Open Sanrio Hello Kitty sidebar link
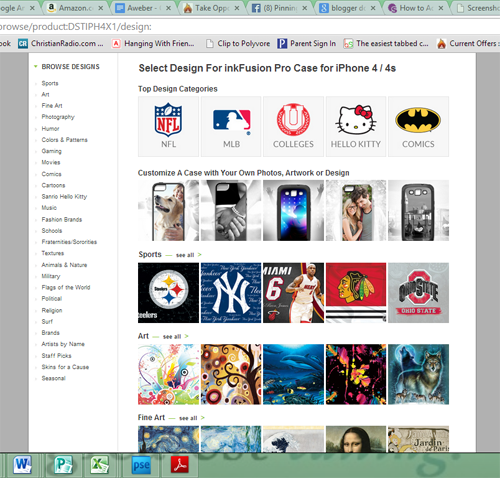Image resolution: width=500 pixels, height=478 pixels. [64, 197]
